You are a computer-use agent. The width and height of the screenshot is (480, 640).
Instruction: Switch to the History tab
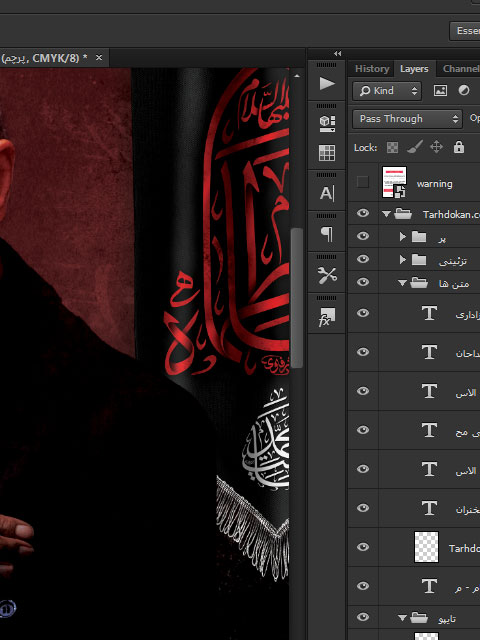point(371,69)
